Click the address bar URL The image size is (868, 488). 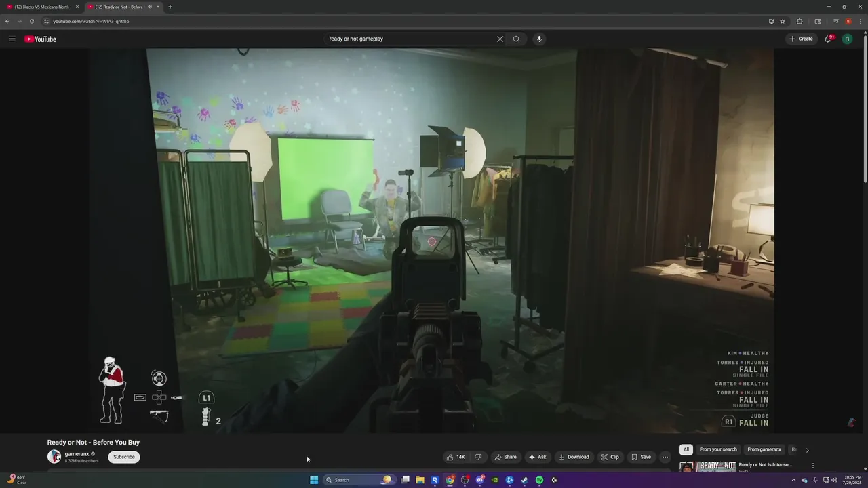point(91,21)
